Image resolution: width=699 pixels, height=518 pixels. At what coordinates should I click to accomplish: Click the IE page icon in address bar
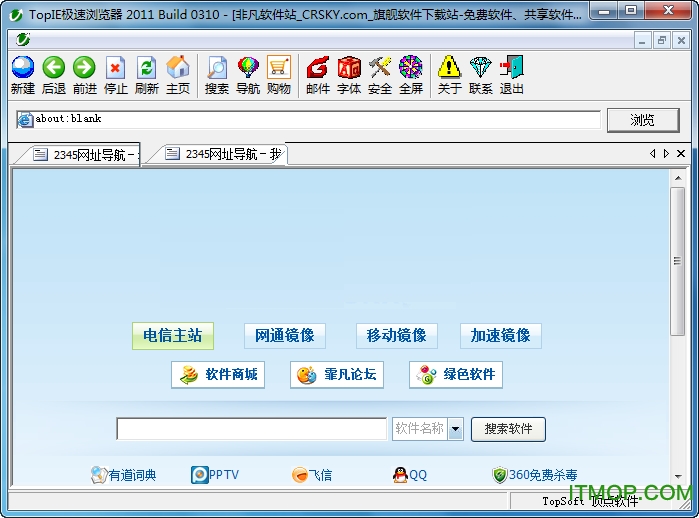click(x=25, y=119)
